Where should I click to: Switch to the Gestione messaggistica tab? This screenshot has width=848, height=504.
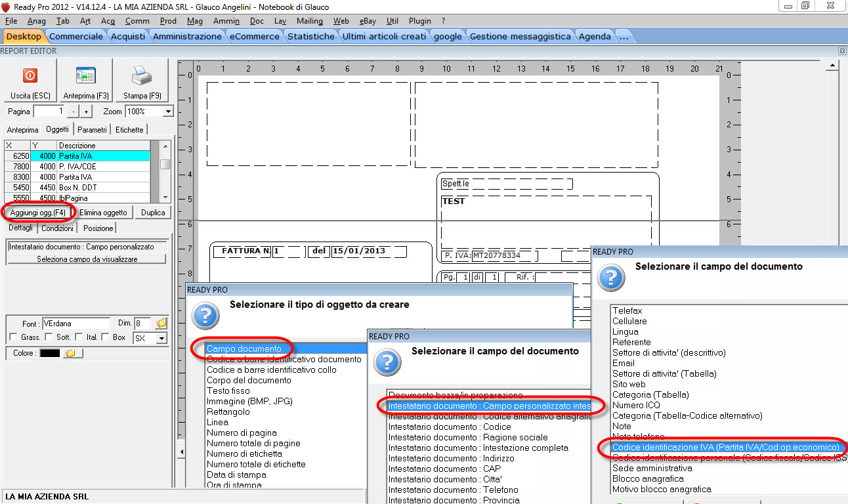[x=520, y=36]
